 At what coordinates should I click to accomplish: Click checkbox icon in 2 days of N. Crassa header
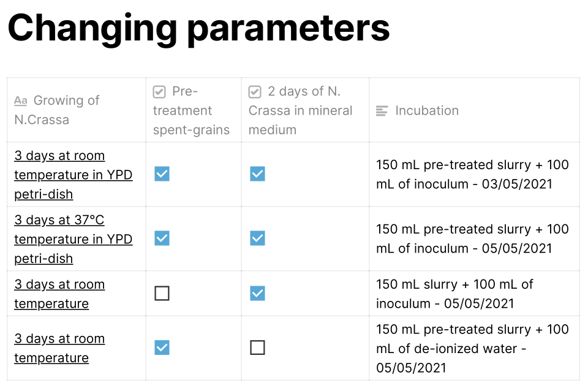coord(255,92)
